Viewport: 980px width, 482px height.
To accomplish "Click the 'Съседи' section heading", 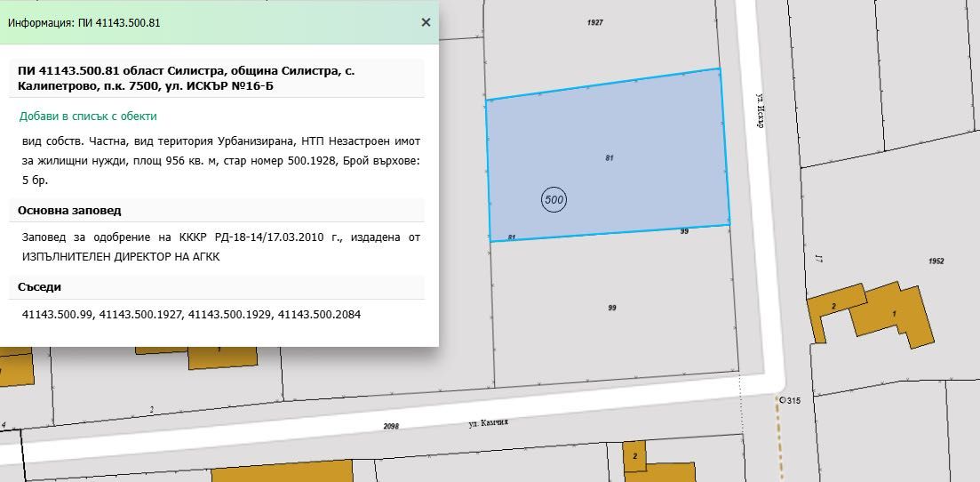I will pos(39,287).
